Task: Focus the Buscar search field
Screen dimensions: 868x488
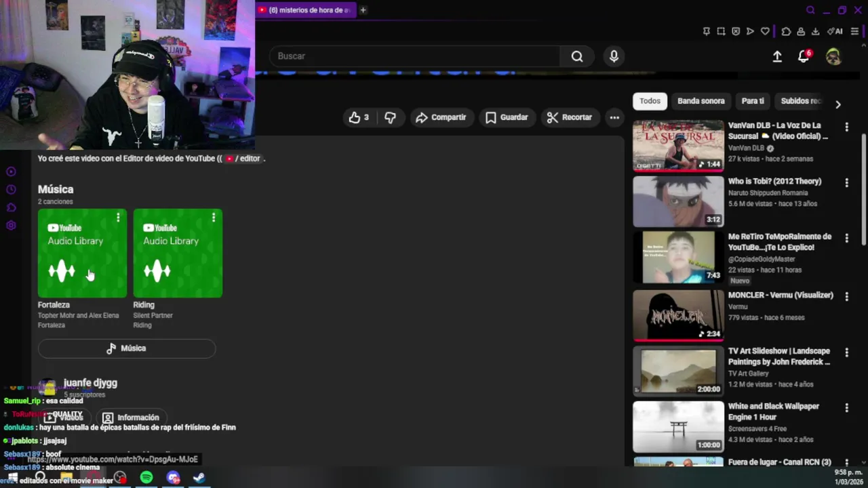Action: tap(414, 56)
